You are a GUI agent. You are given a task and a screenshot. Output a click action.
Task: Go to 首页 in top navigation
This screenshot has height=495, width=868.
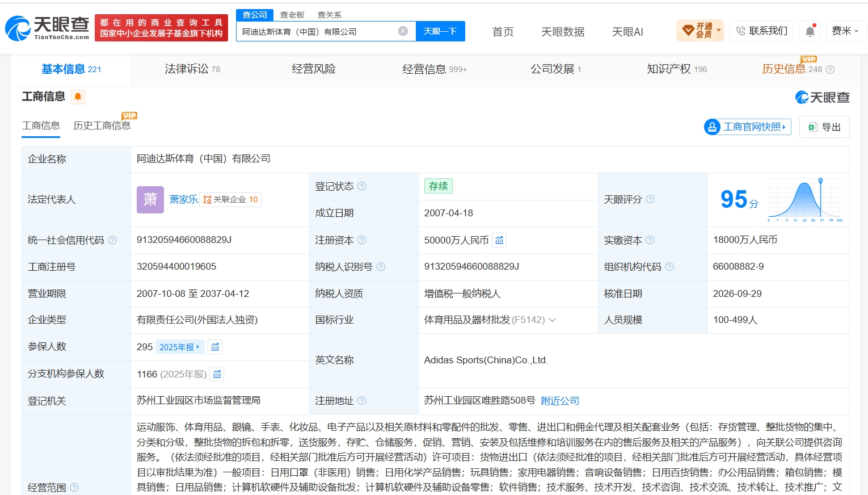pos(503,32)
